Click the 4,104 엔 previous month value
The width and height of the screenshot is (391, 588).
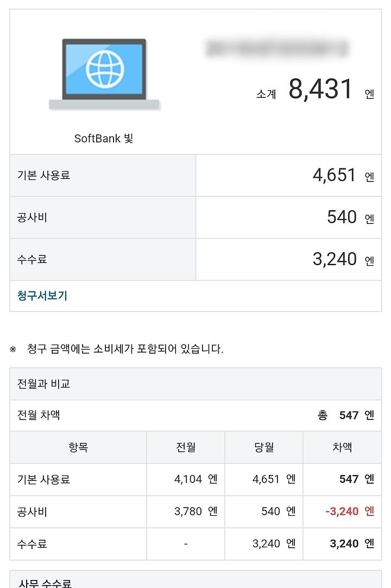coord(195,479)
